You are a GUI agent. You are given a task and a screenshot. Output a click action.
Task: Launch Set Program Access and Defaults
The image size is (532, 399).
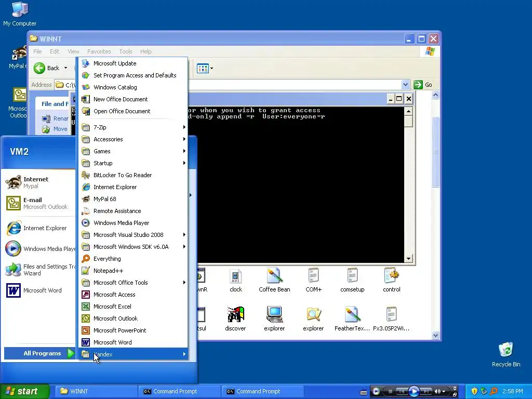134,75
